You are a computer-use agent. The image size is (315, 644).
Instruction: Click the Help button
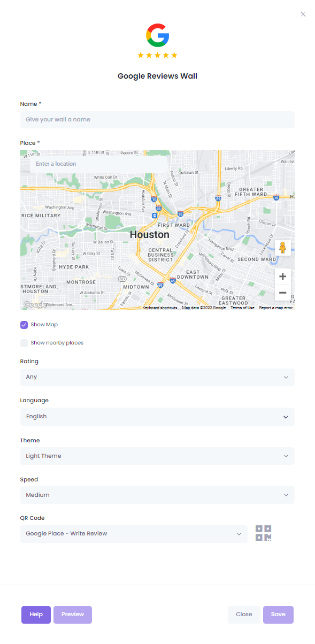[36, 615]
